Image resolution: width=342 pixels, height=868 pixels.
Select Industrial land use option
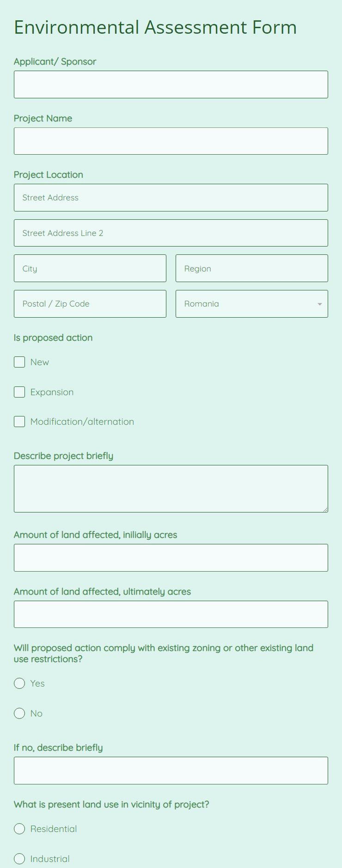[x=19, y=859]
